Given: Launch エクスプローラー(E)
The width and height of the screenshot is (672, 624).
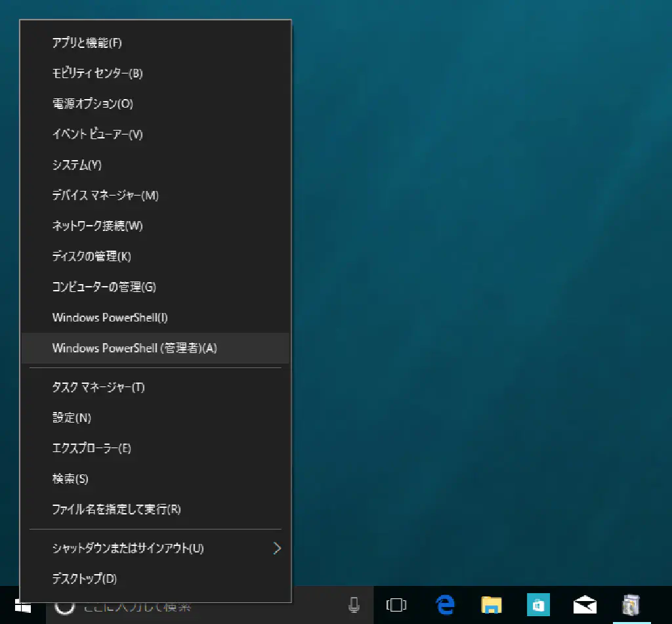Looking at the screenshot, I should click(155, 448).
